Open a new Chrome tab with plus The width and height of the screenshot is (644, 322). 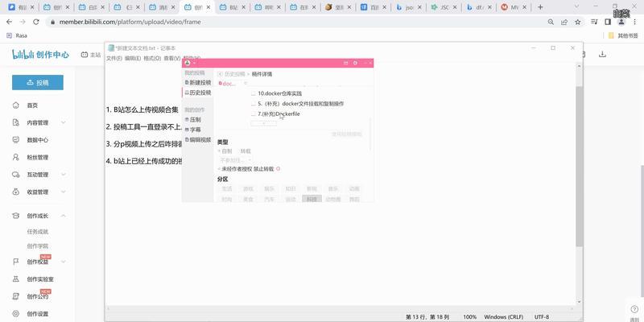tap(540, 7)
